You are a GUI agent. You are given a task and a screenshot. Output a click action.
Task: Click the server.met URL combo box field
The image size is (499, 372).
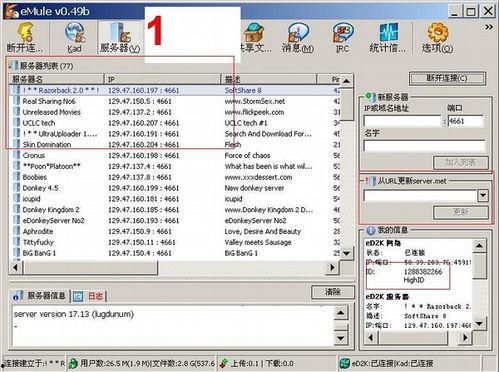420,196
